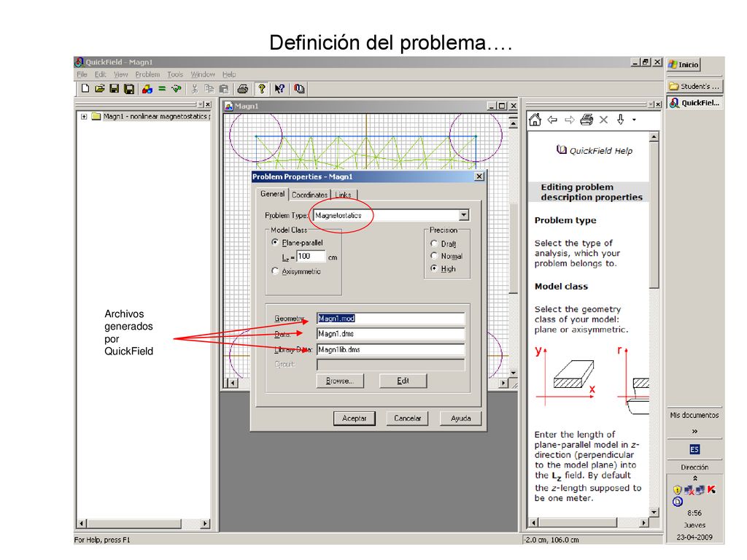Expand the Magn1 tree node plus sign

pos(84,116)
